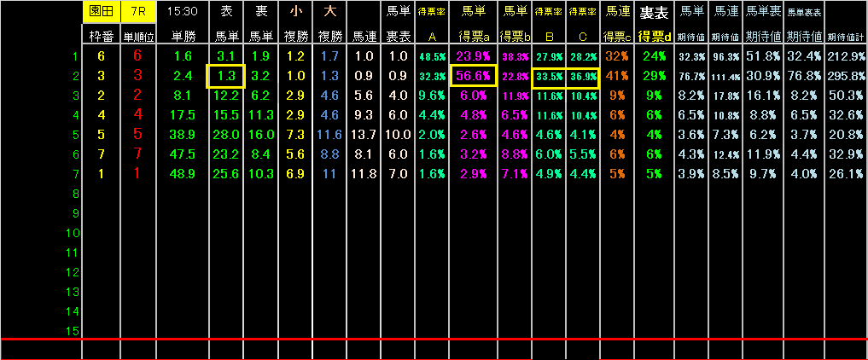
Task: Click the highlighted 36.9% cell
Action: click(582, 77)
